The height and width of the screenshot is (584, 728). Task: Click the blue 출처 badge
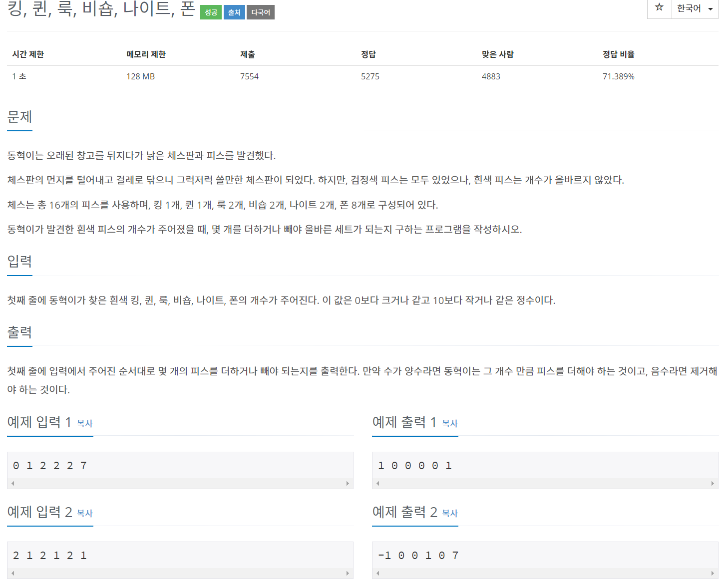coord(234,12)
